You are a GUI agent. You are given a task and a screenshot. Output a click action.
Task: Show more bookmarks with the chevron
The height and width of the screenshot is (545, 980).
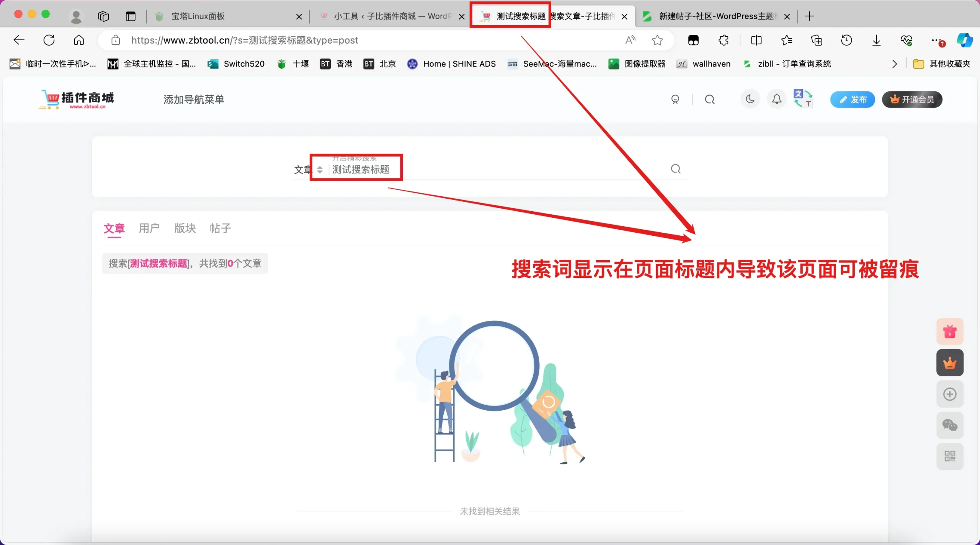click(894, 64)
